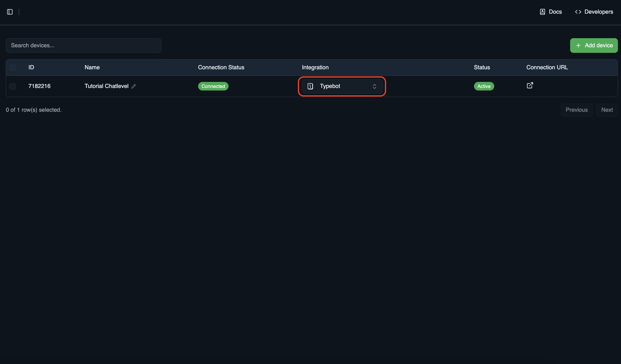
Task: Open the external link icon under Connection URL
Action: (x=530, y=85)
